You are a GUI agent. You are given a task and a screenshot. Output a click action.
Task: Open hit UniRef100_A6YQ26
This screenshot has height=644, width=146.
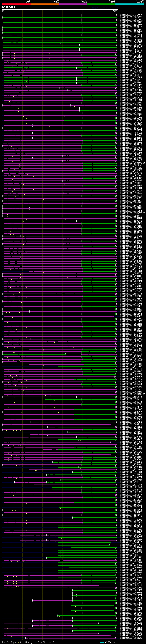click(131, 623)
